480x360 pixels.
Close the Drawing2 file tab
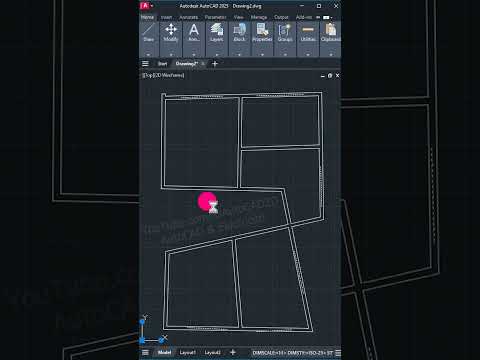[203, 64]
